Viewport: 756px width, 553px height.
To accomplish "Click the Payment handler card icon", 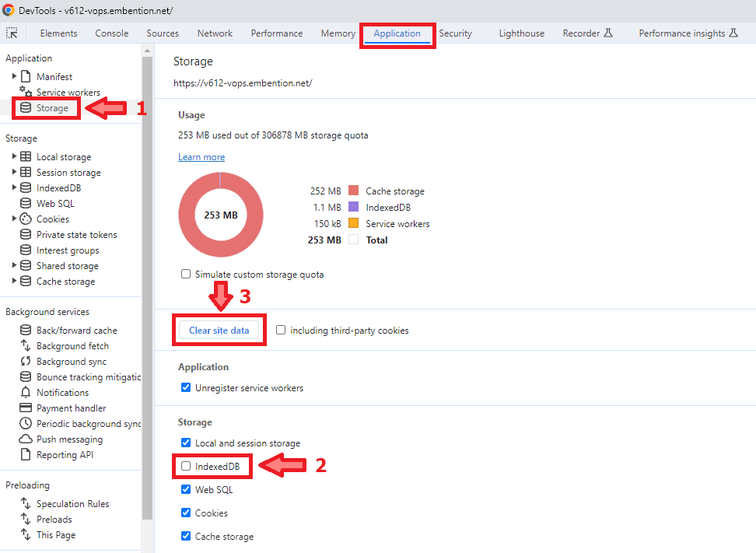I will (26, 408).
